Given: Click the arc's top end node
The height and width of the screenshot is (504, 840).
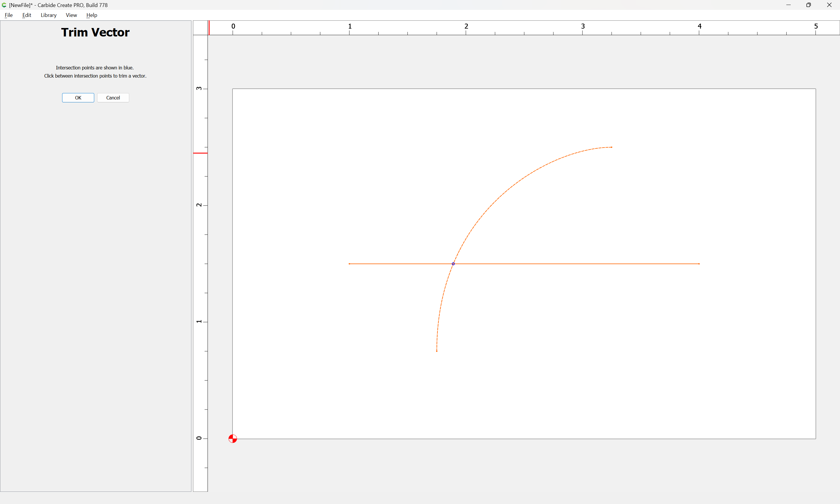Looking at the screenshot, I should pyautogui.click(x=612, y=147).
